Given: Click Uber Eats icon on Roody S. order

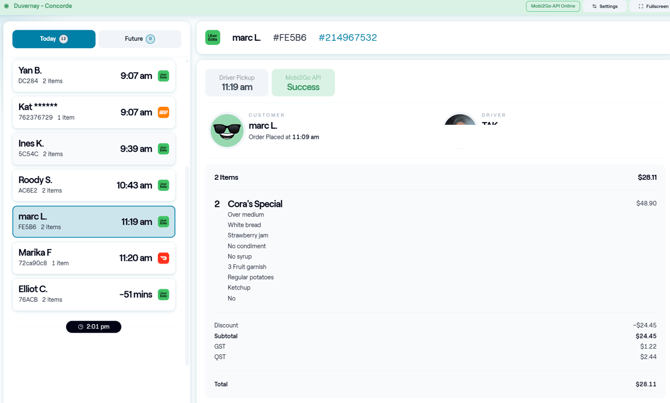Looking at the screenshot, I should click(x=164, y=185).
